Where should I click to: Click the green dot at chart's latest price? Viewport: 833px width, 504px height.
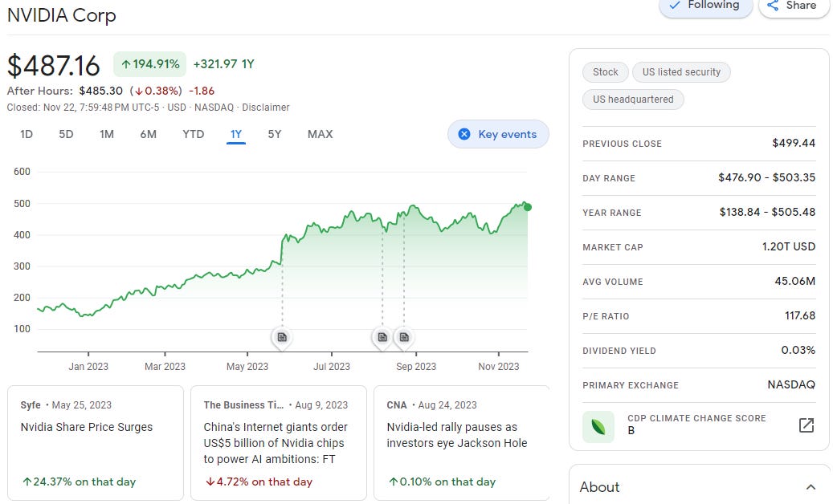[x=528, y=207]
